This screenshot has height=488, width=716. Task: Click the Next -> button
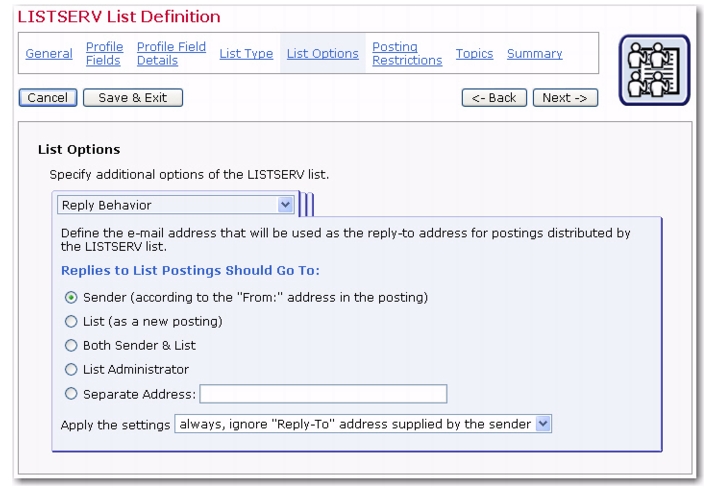pos(565,98)
